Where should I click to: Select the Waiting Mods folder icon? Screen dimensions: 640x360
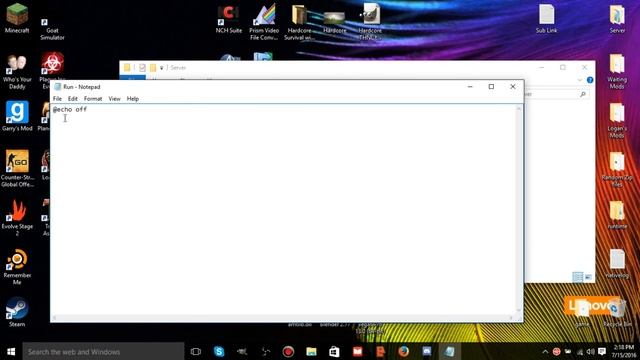tap(617, 71)
